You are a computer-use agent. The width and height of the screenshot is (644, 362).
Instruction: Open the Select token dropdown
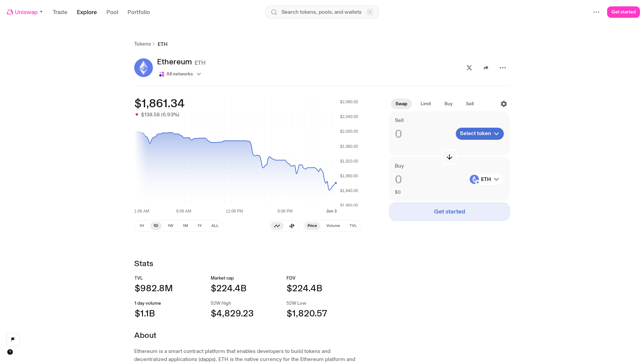click(x=480, y=134)
